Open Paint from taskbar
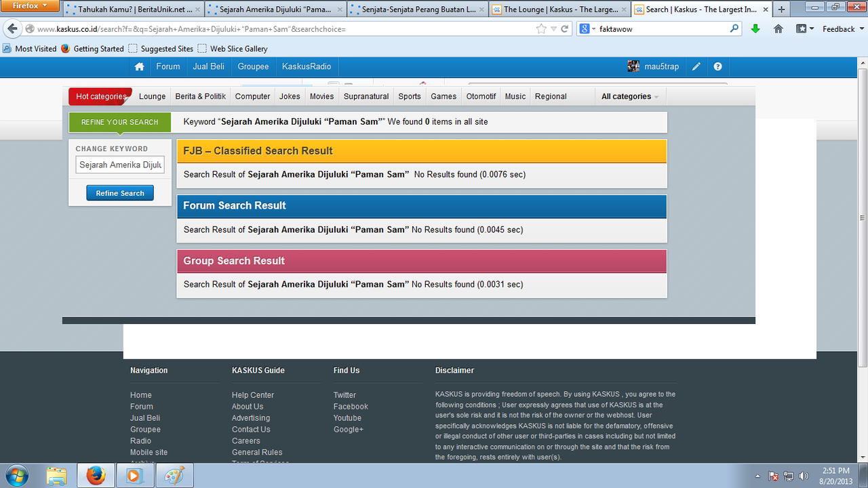Viewport: 868px width, 488px height. 174,476
